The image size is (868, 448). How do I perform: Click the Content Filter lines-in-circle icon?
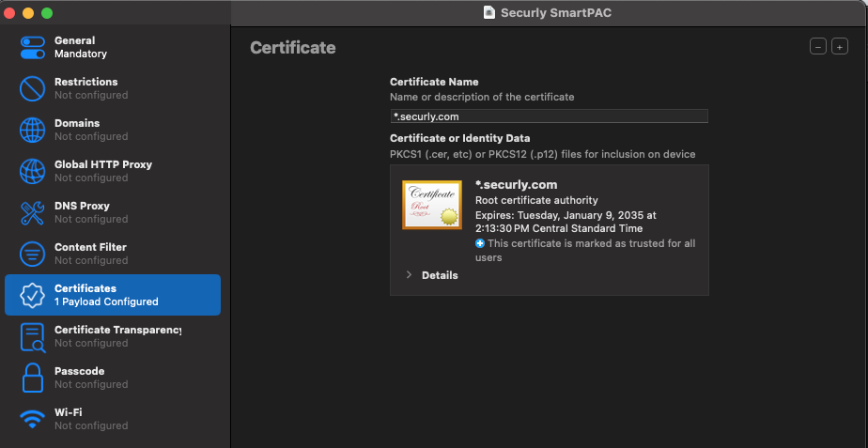(33, 254)
